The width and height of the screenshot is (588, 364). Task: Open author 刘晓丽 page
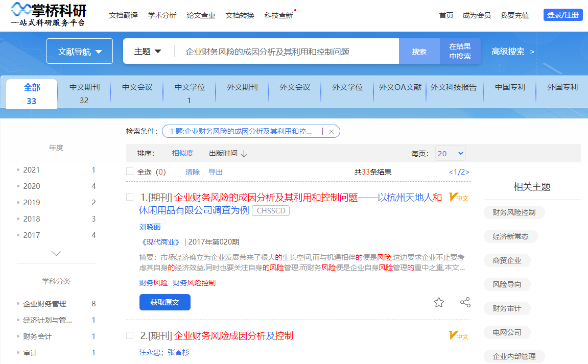(150, 227)
